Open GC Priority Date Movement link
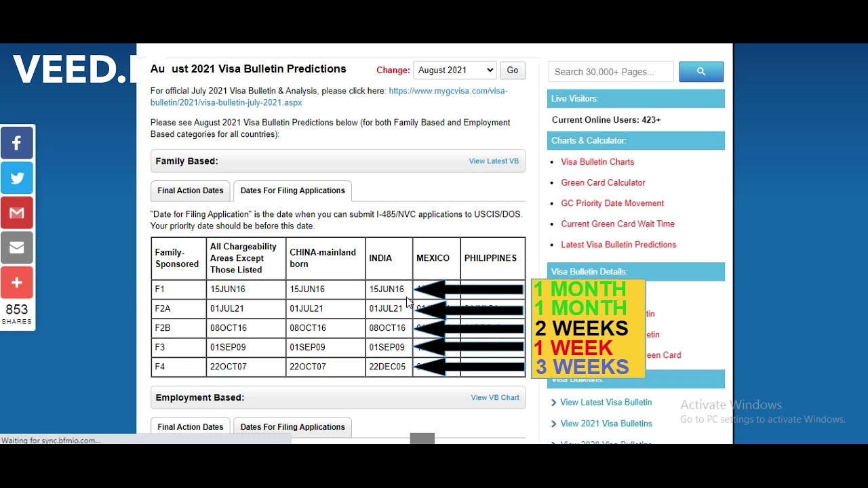 pyautogui.click(x=612, y=203)
